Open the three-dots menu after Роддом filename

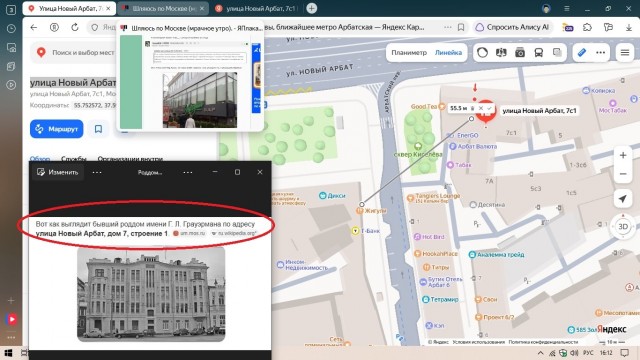click(187, 172)
